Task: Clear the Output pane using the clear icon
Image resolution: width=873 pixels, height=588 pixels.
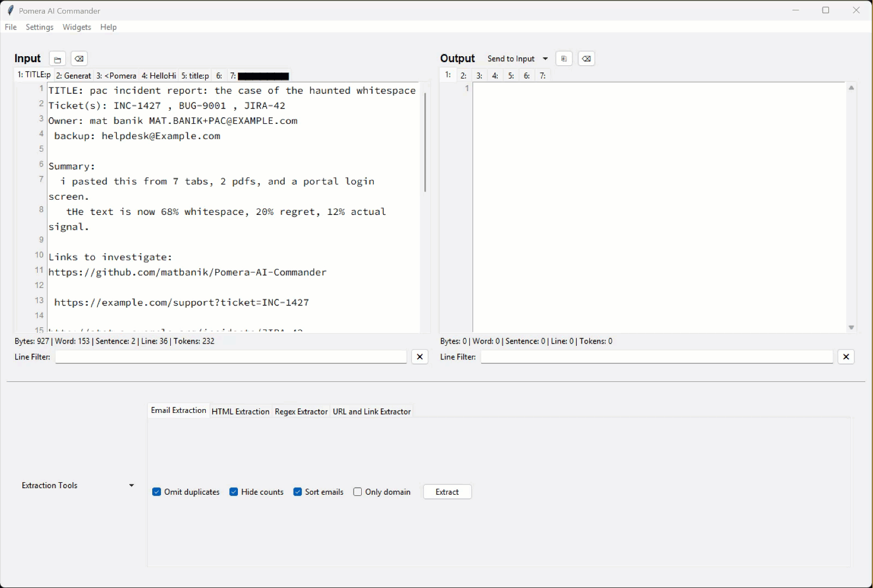Action: [x=587, y=58]
